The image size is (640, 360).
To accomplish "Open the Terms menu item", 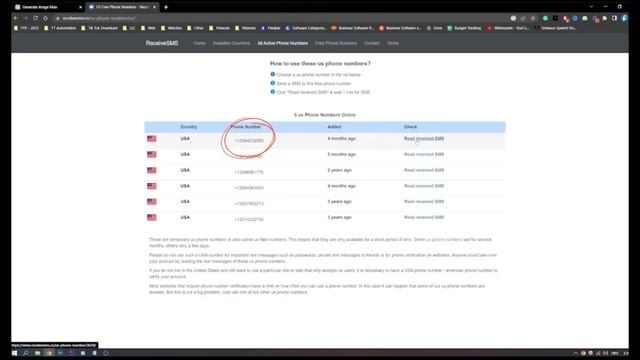I will tap(393, 43).
